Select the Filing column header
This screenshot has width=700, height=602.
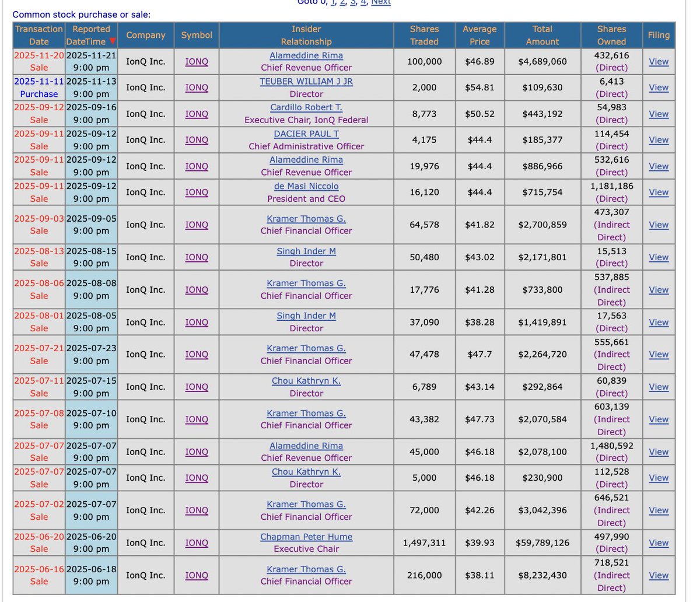point(659,35)
